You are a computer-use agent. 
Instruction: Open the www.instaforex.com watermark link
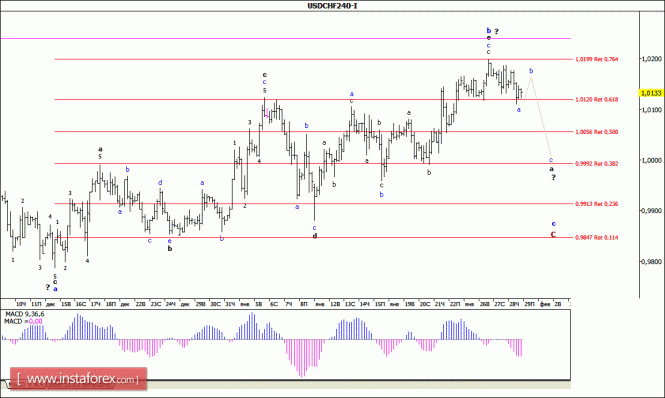78,378
